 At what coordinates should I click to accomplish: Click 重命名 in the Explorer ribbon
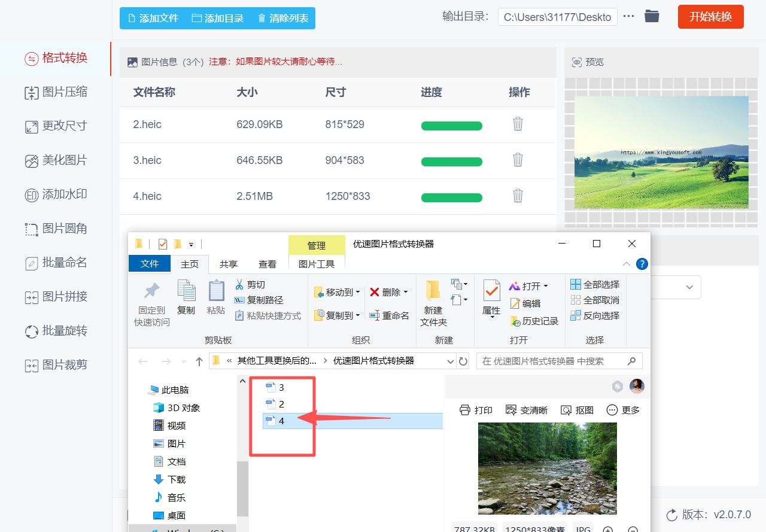[x=389, y=315]
